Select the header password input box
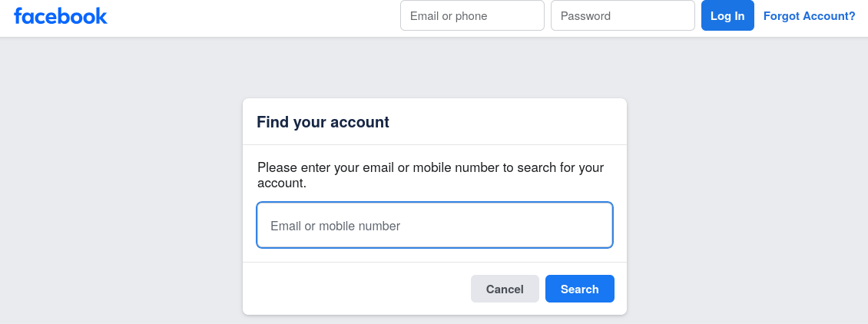 pos(622,16)
